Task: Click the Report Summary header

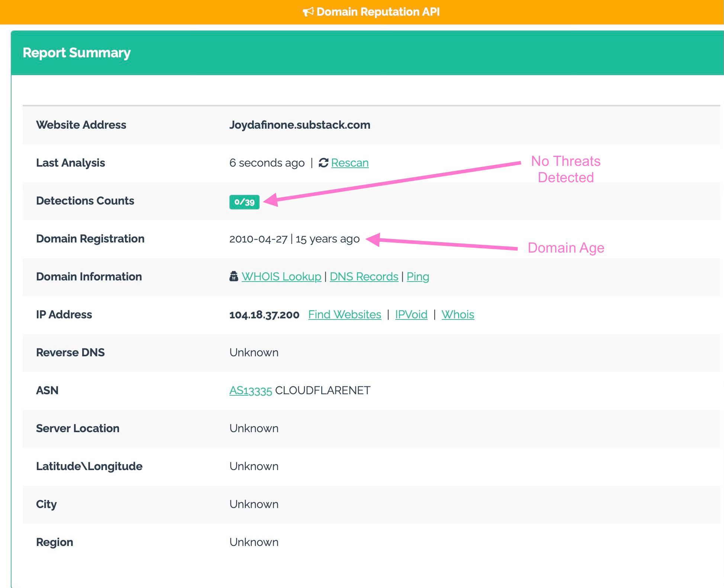Action: 77,53
